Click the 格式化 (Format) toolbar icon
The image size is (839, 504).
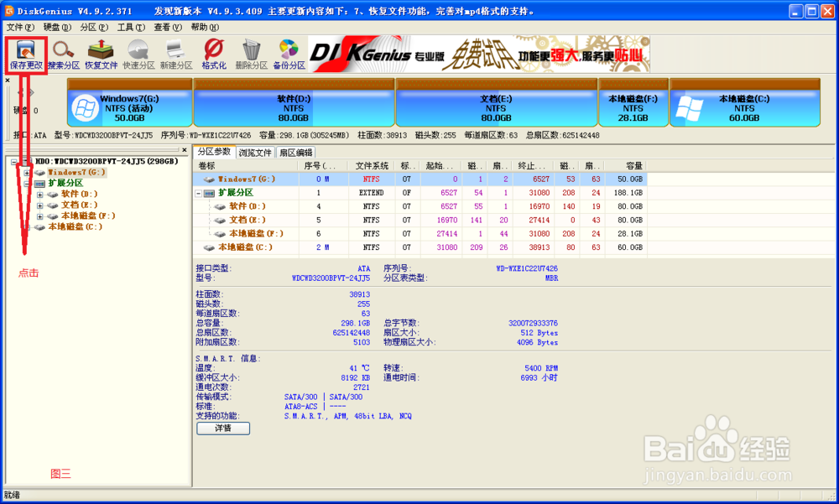(214, 55)
